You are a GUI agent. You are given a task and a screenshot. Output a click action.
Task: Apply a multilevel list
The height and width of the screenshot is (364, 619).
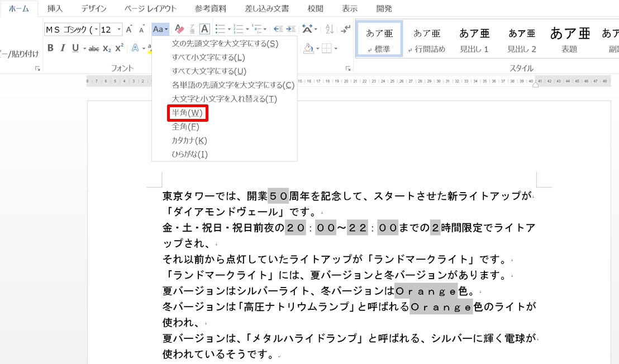(x=256, y=29)
